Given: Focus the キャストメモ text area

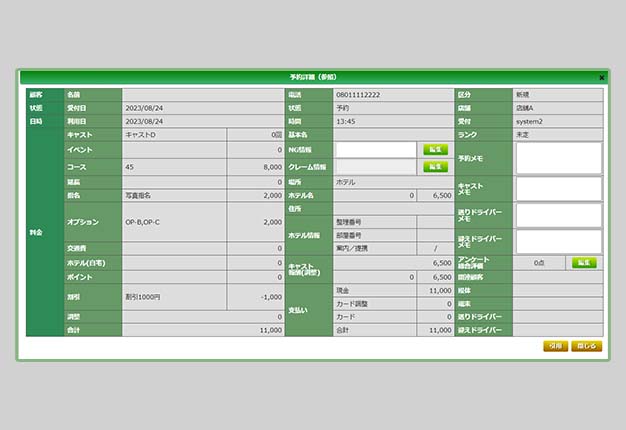Looking at the screenshot, I should pyautogui.click(x=559, y=189).
